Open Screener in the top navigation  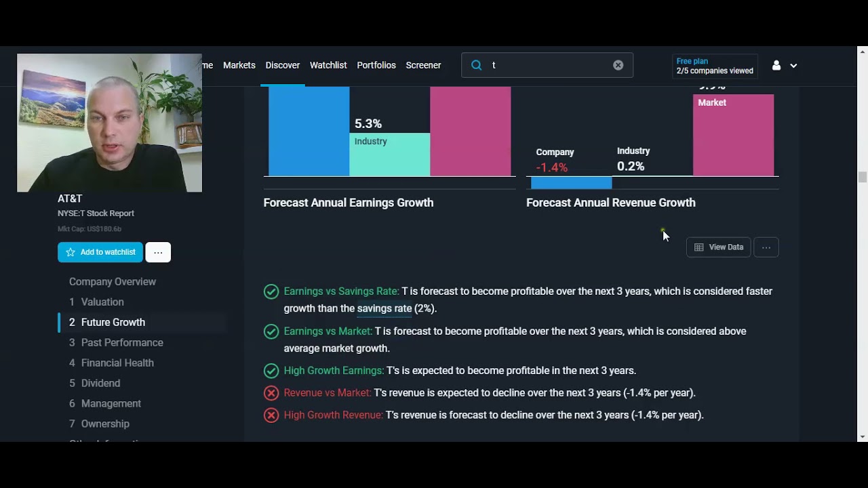423,65
